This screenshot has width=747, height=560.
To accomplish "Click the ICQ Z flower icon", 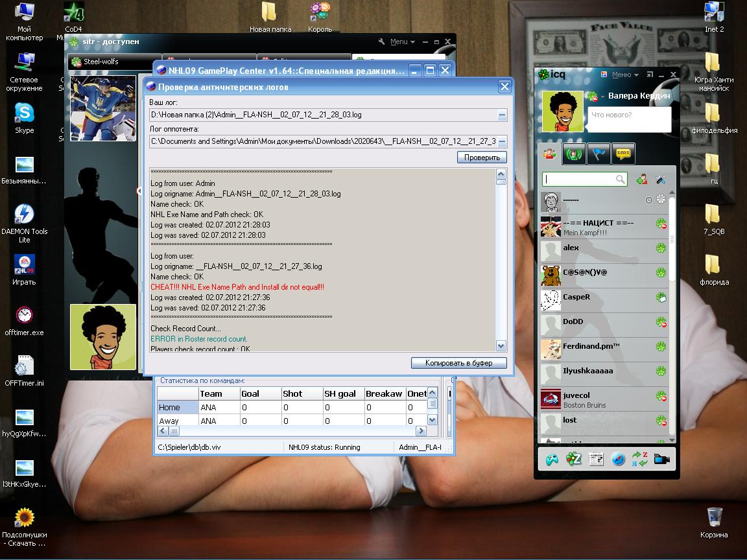I will pyautogui.click(x=574, y=460).
